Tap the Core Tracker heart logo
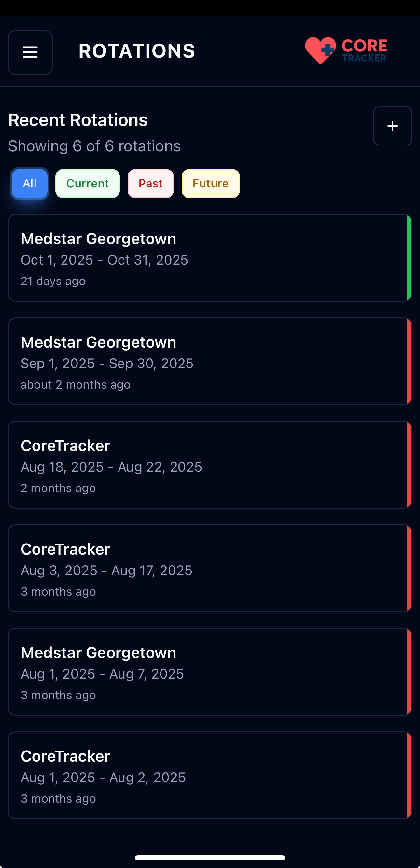 (x=320, y=50)
